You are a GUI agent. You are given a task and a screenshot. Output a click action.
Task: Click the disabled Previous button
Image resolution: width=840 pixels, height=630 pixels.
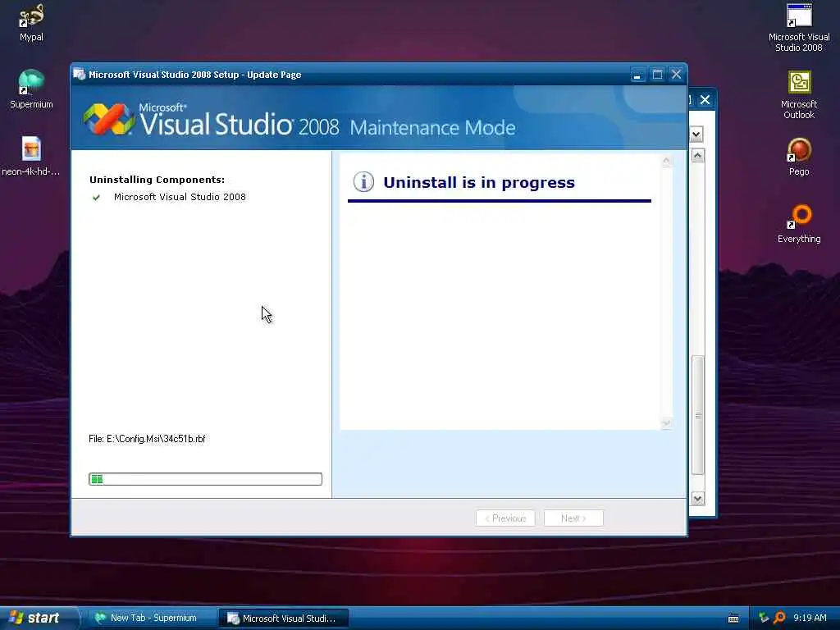point(505,518)
